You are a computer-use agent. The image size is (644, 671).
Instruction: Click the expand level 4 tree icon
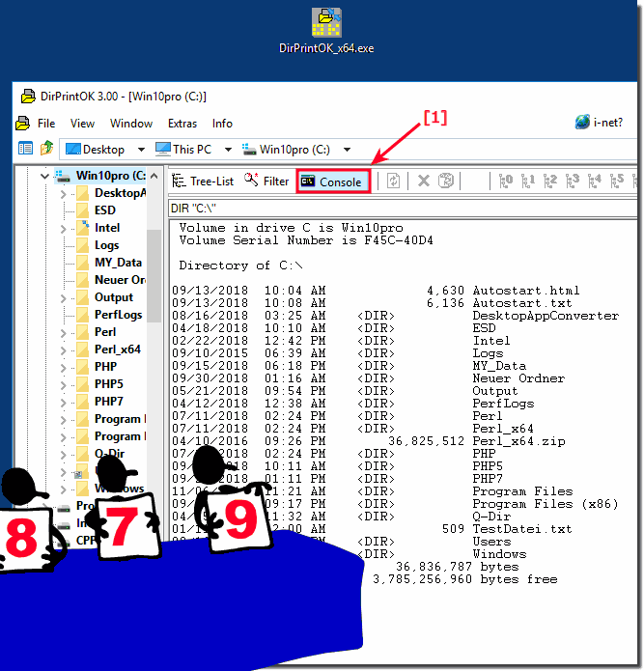tap(595, 181)
